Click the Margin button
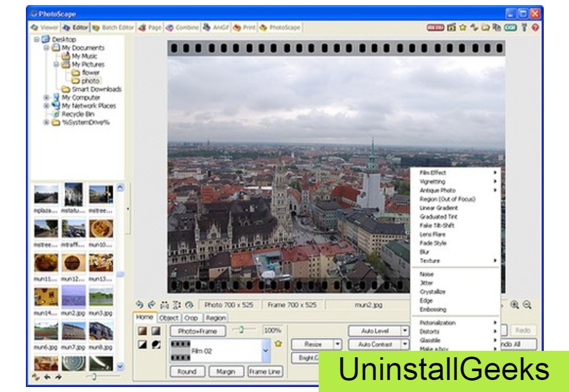This screenshot has width=569, height=392. tap(226, 371)
